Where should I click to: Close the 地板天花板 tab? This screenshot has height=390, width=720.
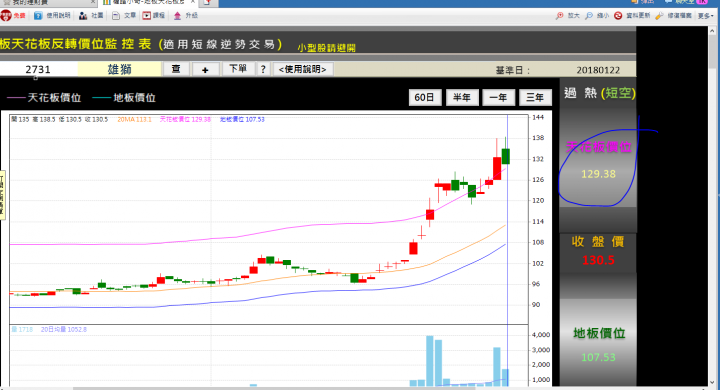point(193,2)
